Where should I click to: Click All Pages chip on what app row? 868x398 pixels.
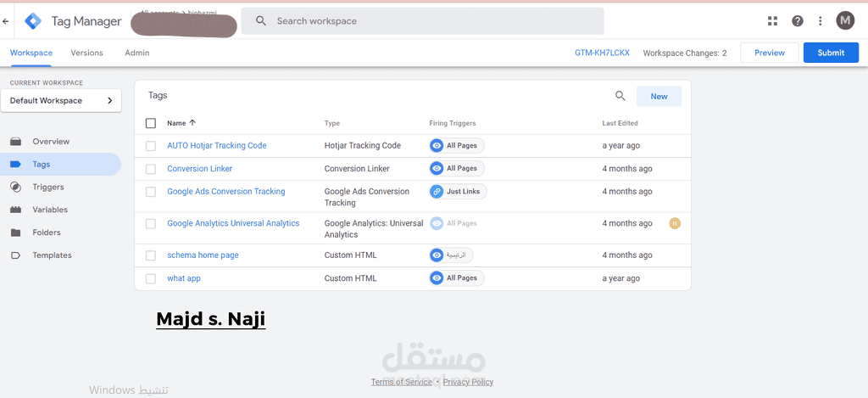click(457, 277)
